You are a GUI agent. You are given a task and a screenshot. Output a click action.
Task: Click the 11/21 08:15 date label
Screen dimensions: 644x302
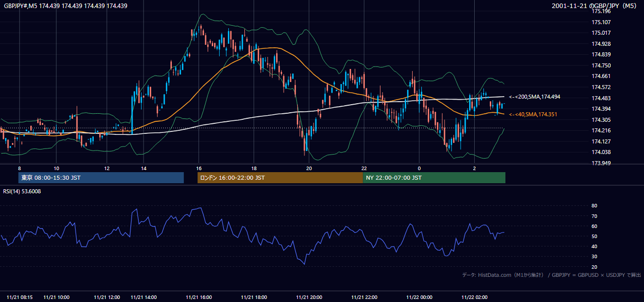tap(20, 297)
